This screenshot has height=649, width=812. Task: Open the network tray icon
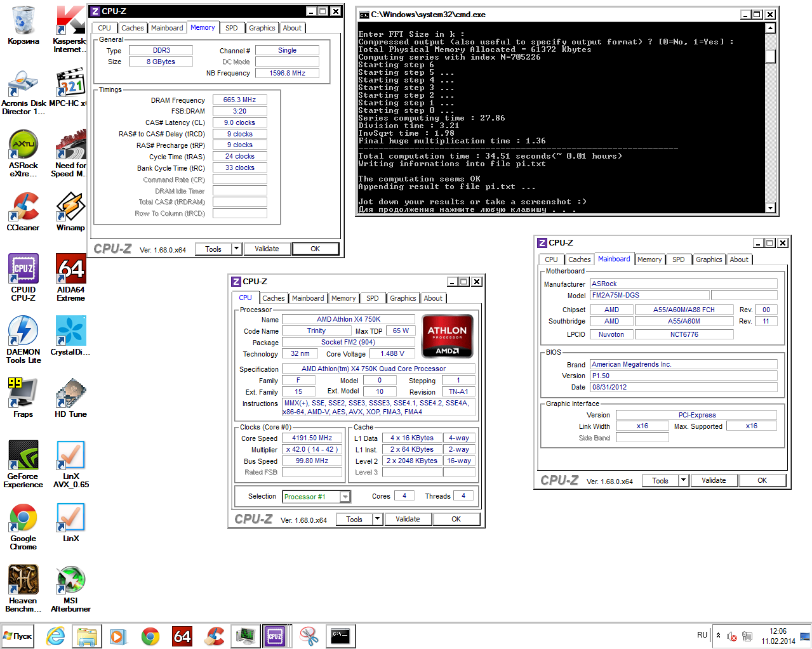pyautogui.click(x=747, y=636)
